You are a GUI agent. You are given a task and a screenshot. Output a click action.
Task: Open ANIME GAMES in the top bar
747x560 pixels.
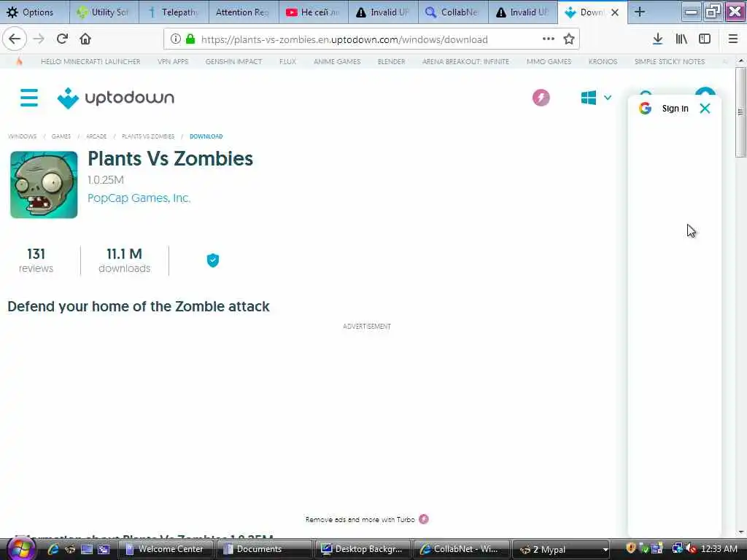pyautogui.click(x=337, y=61)
